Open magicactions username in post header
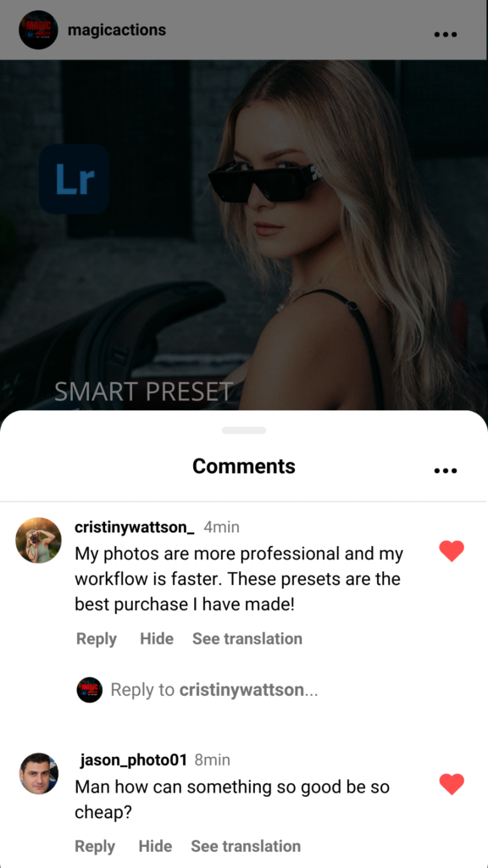This screenshot has width=488, height=868. [117, 30]
